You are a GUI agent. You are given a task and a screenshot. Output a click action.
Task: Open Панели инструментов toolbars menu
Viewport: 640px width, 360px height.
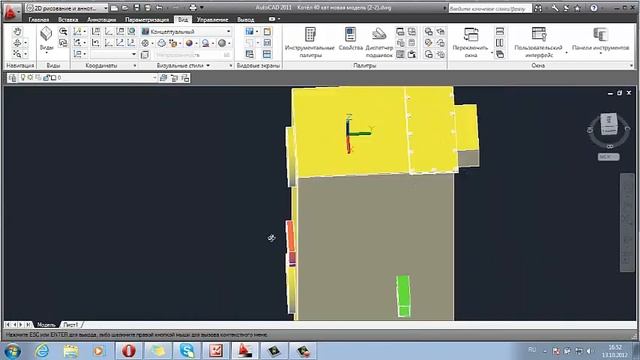click(x=600, y=39)
